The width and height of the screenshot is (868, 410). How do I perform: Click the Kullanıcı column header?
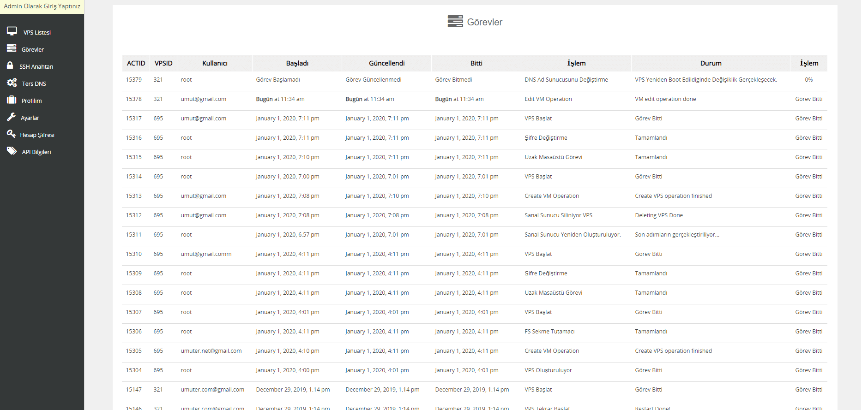pyautogui.click(x=215, y=63)
